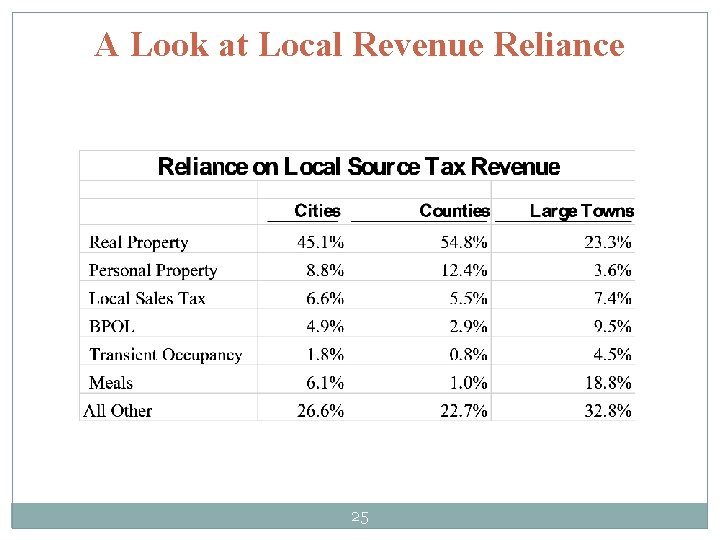Click the 'Counties' column header
This screenshot has height=540, width=720.
[455, 211]
